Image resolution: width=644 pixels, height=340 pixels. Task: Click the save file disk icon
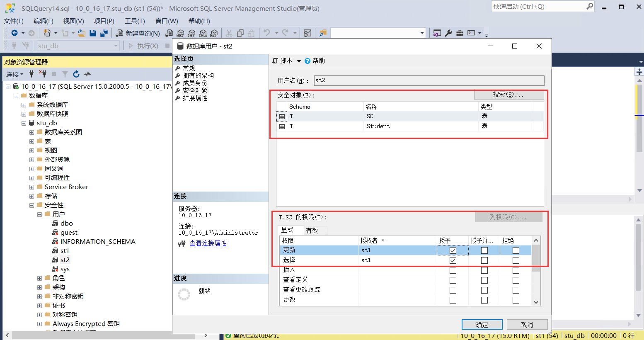(93, 33)
